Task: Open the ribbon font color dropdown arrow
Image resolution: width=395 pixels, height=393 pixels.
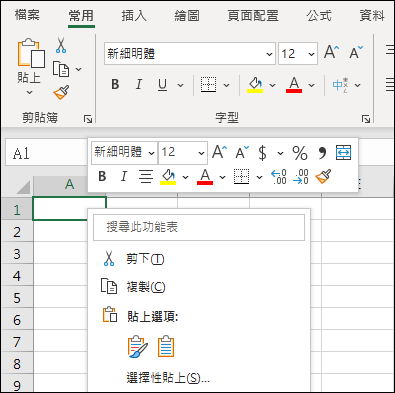Action: click(x=311, y=85)
